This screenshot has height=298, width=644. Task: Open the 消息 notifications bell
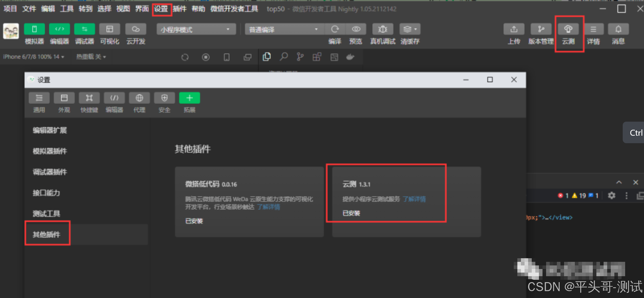(x=618, y=29)
